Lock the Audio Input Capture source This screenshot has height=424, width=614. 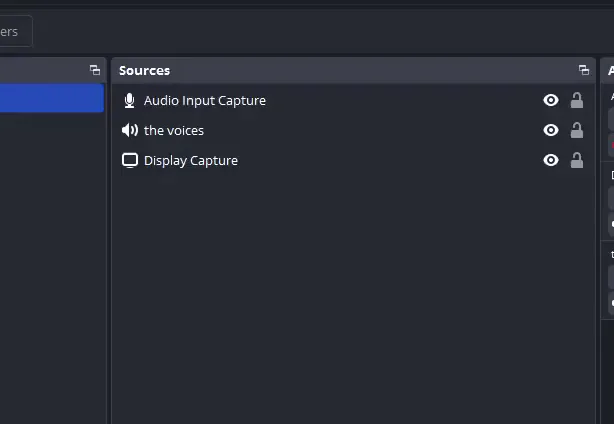(577, 101)
